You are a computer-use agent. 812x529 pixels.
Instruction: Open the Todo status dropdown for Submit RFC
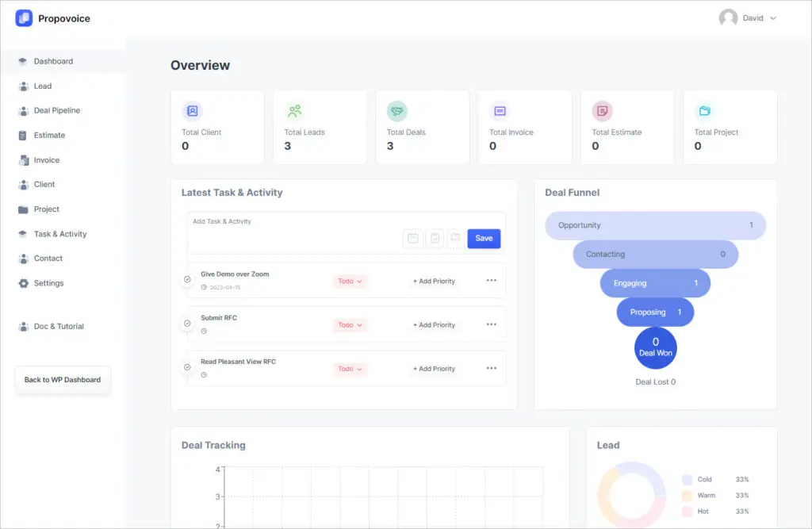tap(350, 324)
